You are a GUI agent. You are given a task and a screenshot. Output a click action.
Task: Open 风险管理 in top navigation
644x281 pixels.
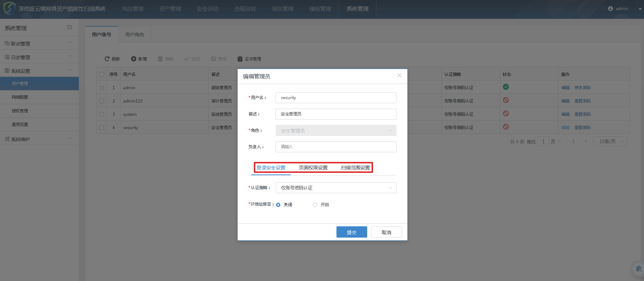click(x=133, y=9)
